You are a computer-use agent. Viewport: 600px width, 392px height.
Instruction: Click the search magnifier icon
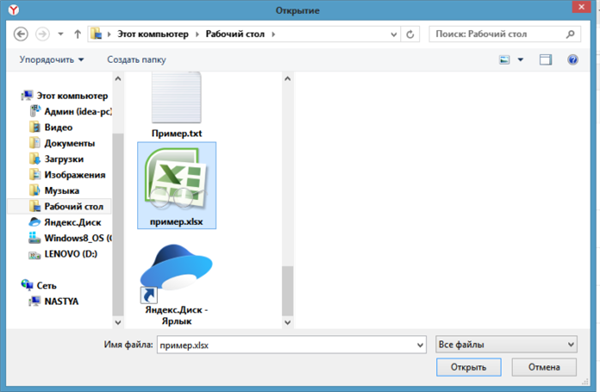pyautogui.click(x=570, y=34)
